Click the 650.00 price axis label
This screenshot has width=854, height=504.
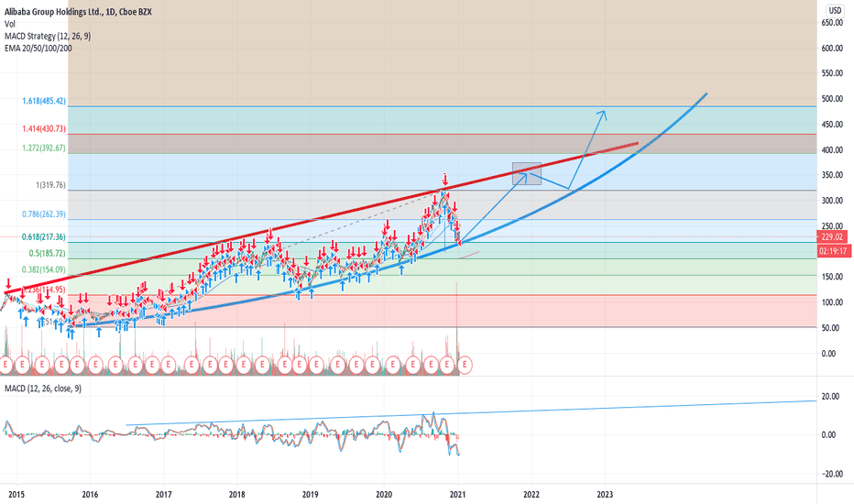(832, 23)
